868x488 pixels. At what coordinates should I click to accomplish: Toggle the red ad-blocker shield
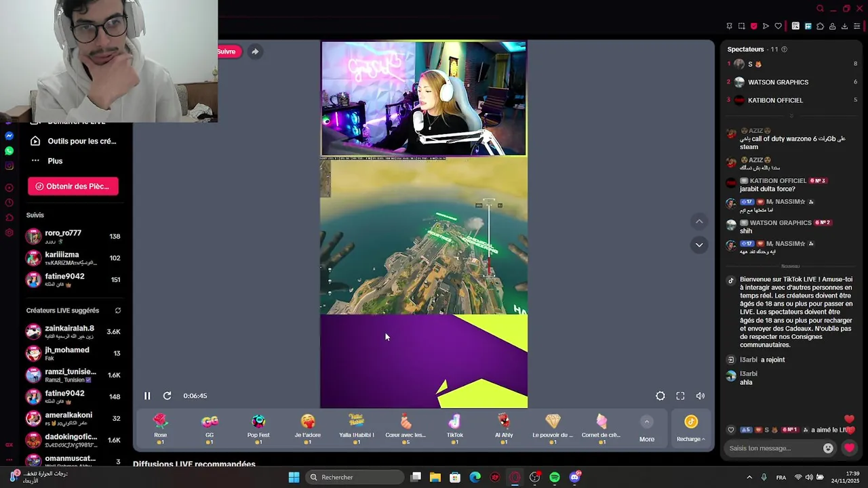coord(753,26)
